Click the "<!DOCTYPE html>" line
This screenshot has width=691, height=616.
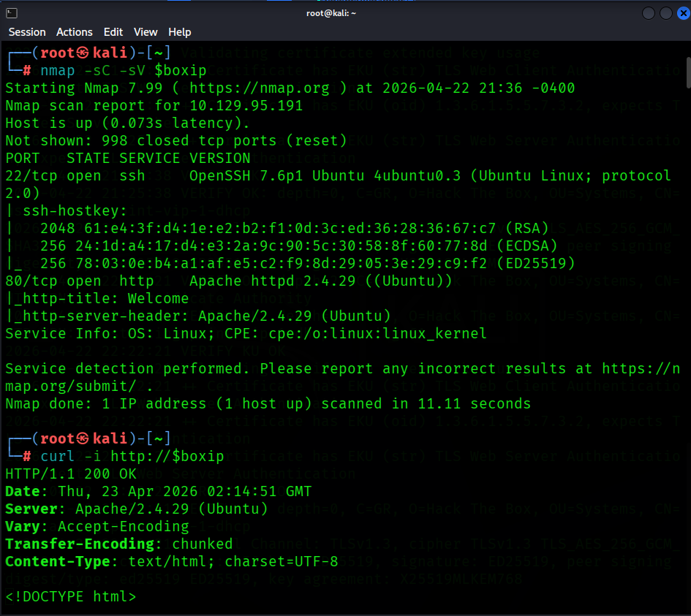pos(70,596)
